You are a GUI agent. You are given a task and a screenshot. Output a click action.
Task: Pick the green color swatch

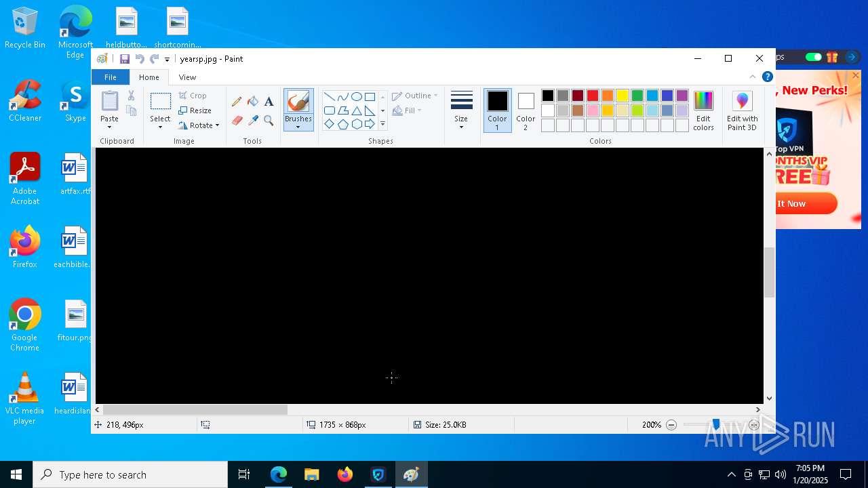tap(637, 96)
